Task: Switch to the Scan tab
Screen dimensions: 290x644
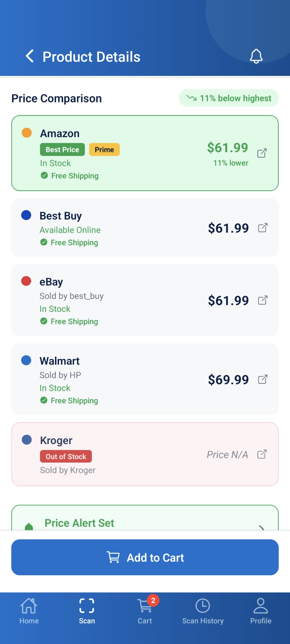Action: tap(87, 611)
